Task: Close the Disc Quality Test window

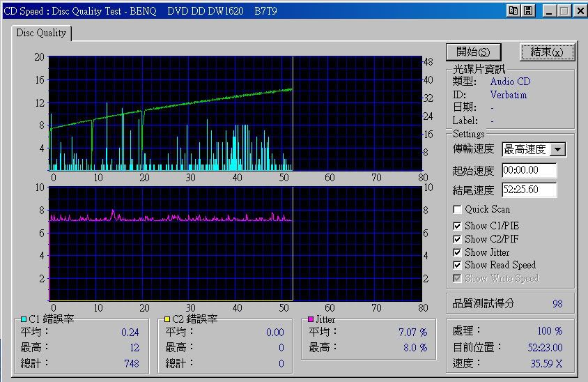Action: coord(580,11)
